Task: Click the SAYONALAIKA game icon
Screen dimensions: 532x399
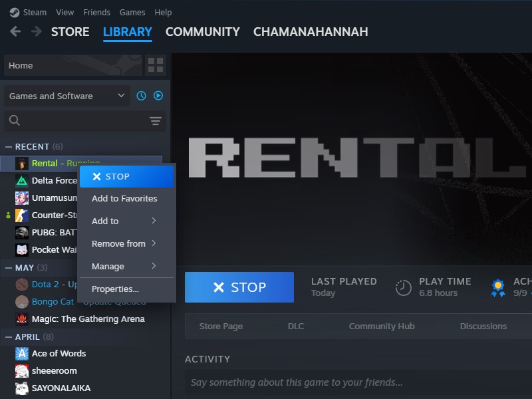Action: (x=22, y=388)
